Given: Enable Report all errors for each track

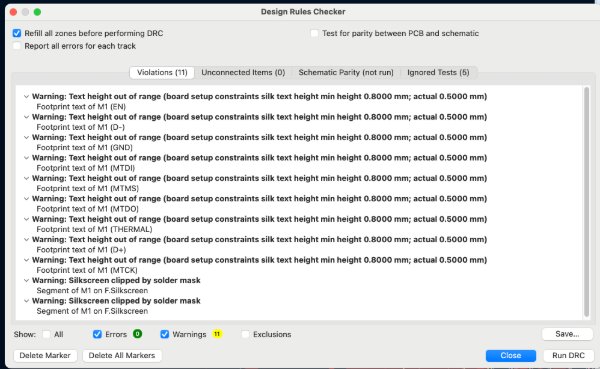Looking at the screenshot, I should pyautogui.click(x=16, y=46).
